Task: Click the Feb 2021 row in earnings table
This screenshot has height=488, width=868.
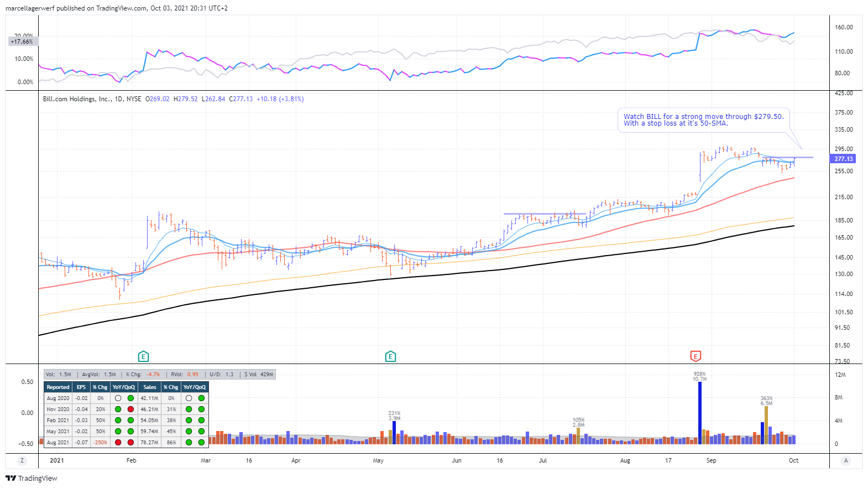Action: point(126,420)
